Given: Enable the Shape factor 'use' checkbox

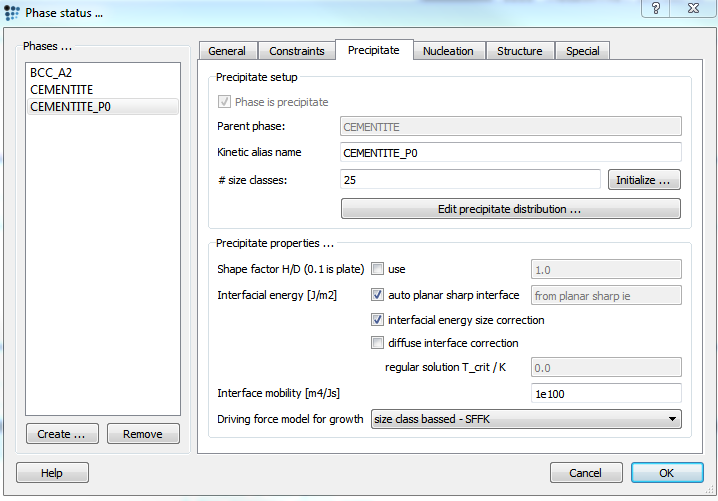Looking at the screenshot, I should [378, 269].
